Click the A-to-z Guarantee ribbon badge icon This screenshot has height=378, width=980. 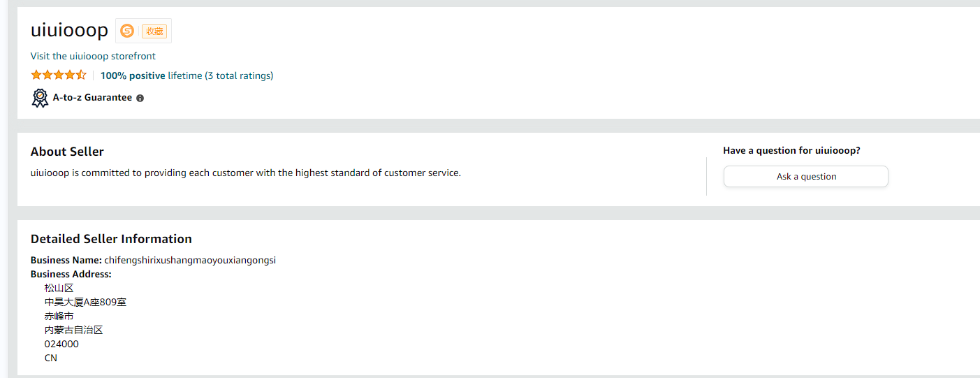pos(40,98)
